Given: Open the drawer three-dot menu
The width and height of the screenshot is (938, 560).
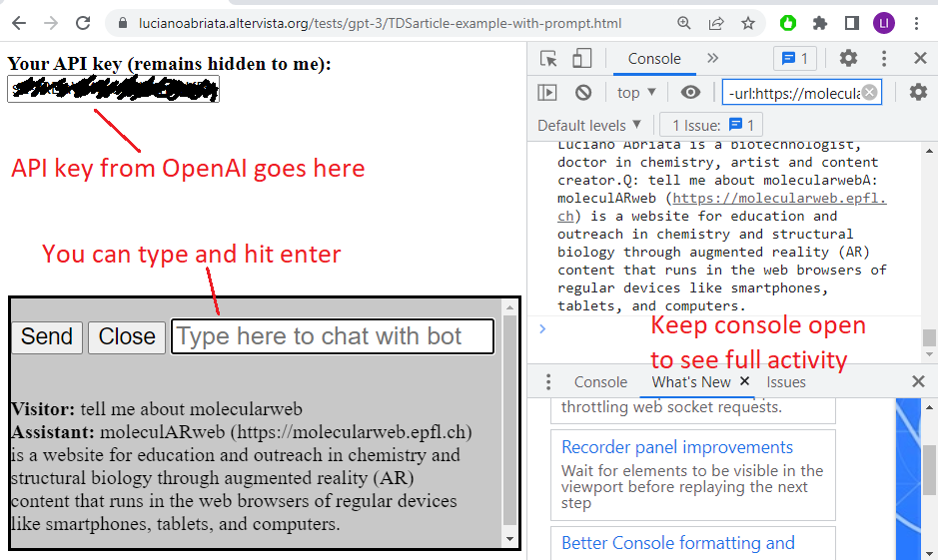Looking at the screenshot, I should 548,382.
